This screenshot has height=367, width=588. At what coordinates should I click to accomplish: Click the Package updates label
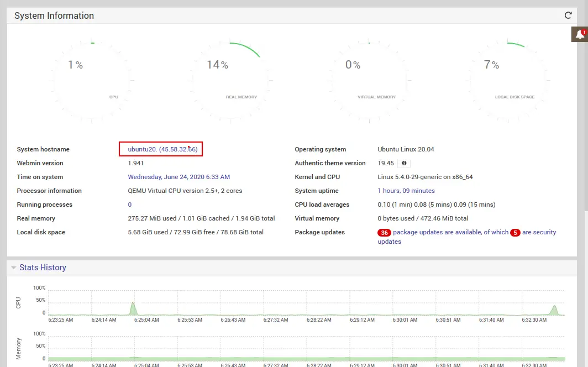319,233
